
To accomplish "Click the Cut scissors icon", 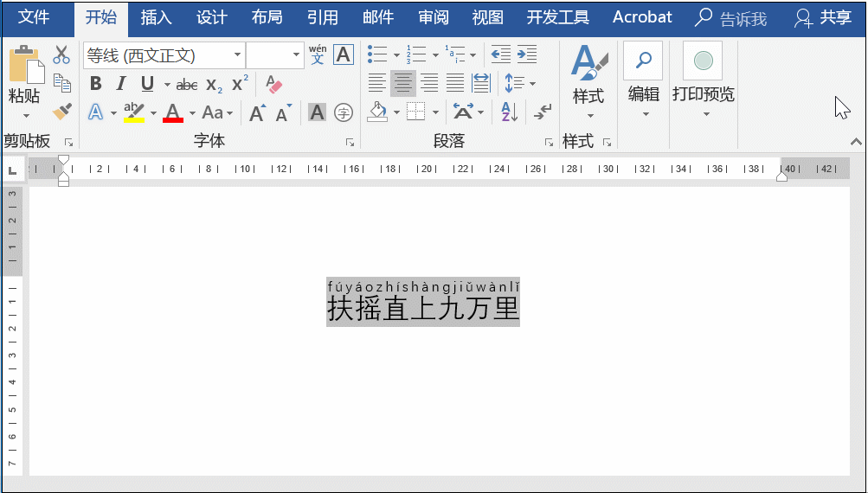I will point(61,54).
